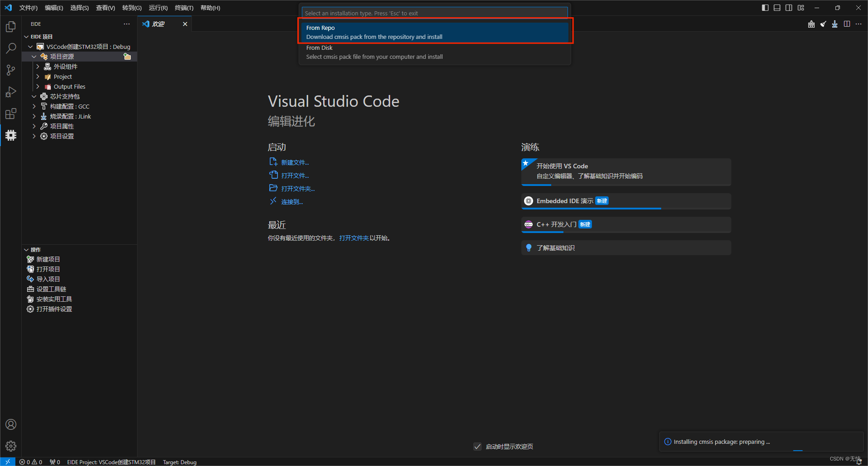Expand the 项目属性 node
The height and width of the screenshot is (466, 868).
[34, 126]
